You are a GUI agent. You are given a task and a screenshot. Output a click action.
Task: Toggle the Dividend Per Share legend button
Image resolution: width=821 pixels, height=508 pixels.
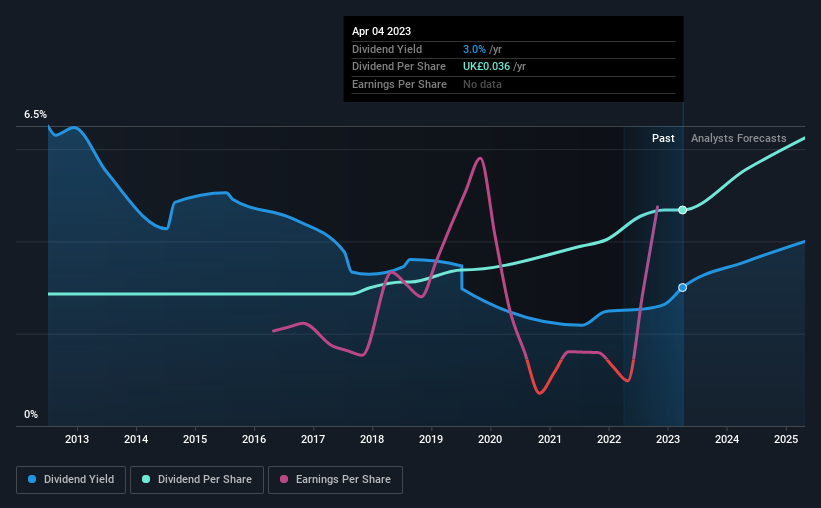pos(197,480)
